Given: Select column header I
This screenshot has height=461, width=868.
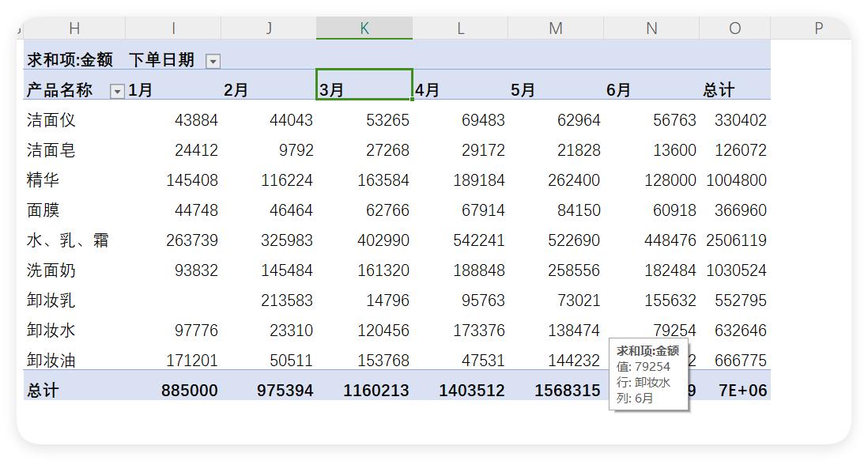Looking at the screenshot, I should pos(173,28).
